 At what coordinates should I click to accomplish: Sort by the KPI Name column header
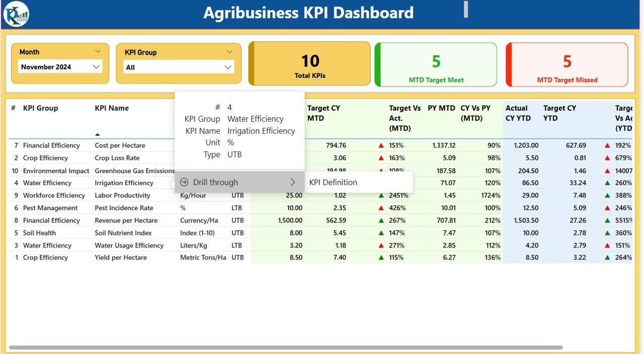click(x=112, y=108)
